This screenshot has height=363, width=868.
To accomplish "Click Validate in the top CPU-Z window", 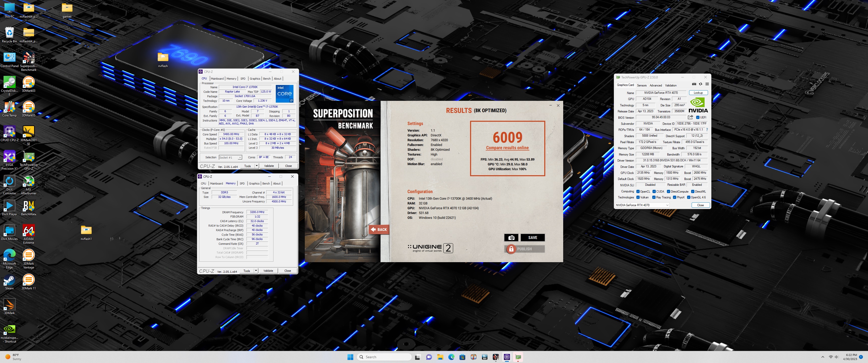I will tap(269, 166).
